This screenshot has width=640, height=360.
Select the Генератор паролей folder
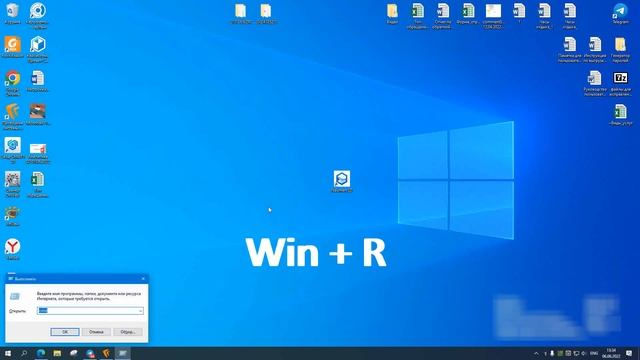click(620, 49)
